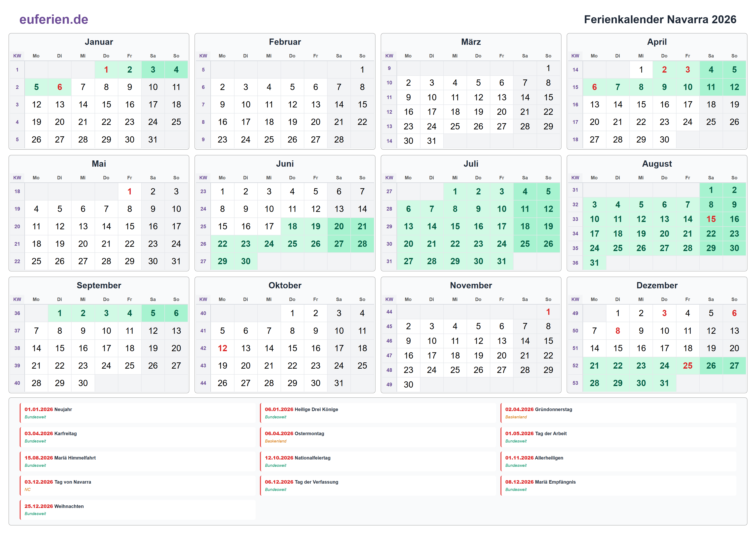Click date 31 in Januar
The image size is (756, 534).
point(153,140)
